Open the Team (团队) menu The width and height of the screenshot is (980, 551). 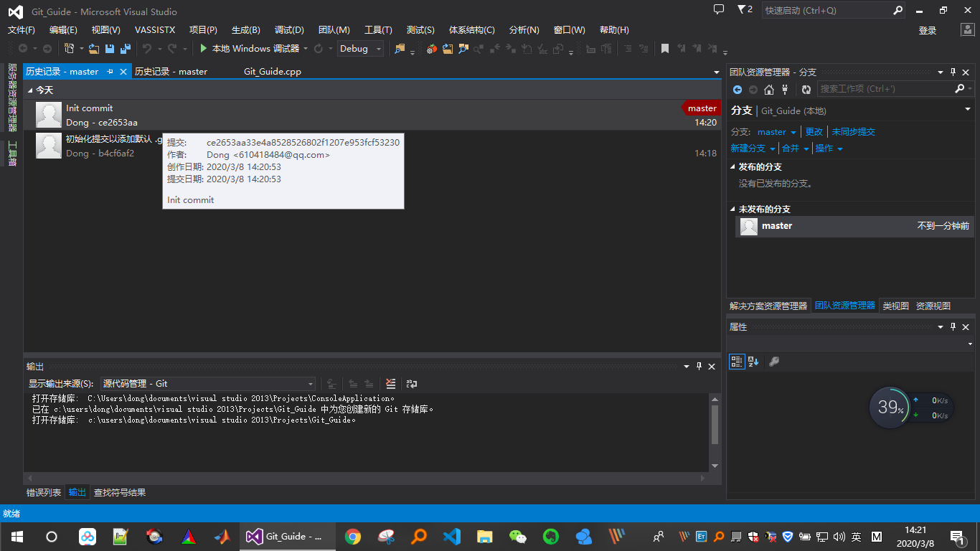tap(334, 30)
